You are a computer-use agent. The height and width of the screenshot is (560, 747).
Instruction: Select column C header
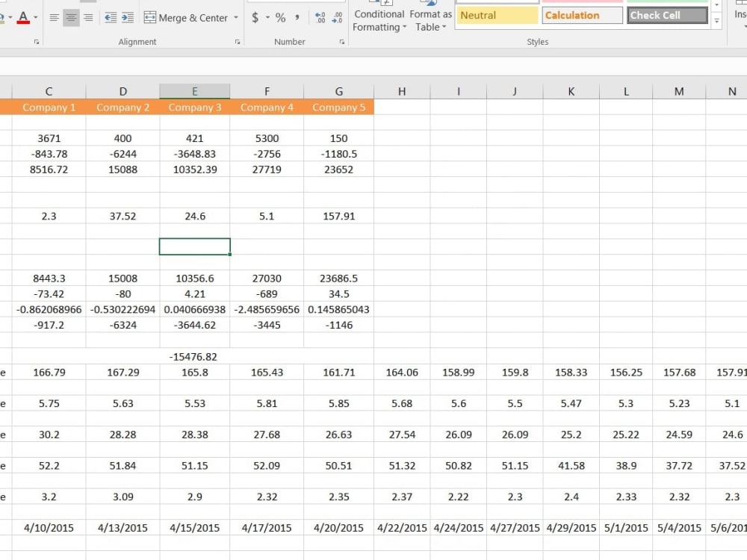pos(49,91)
